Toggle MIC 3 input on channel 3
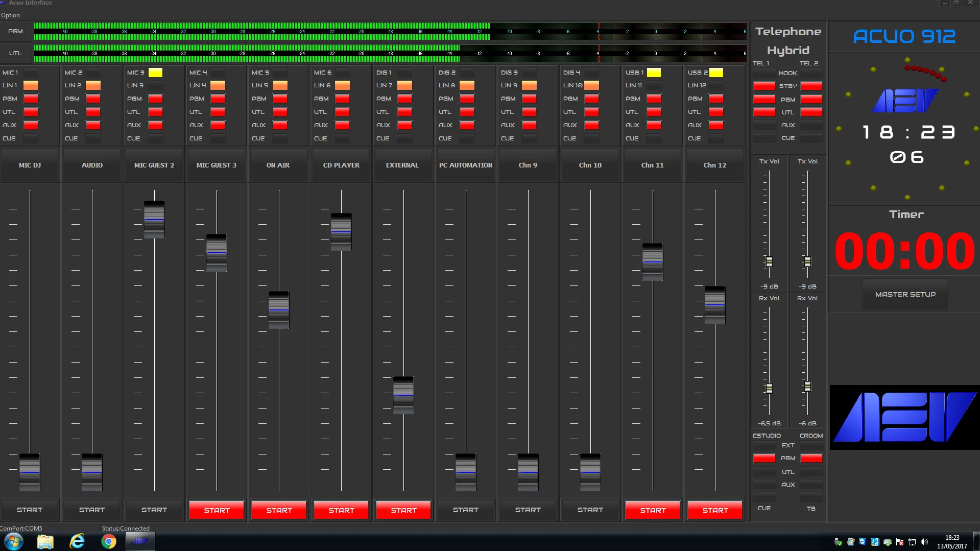The image size is (980, 551). 155,73
